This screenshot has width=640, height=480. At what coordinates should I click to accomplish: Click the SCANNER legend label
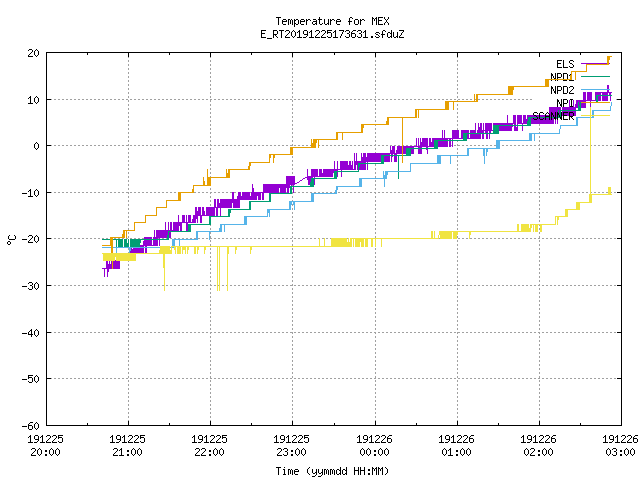(553, 116)
